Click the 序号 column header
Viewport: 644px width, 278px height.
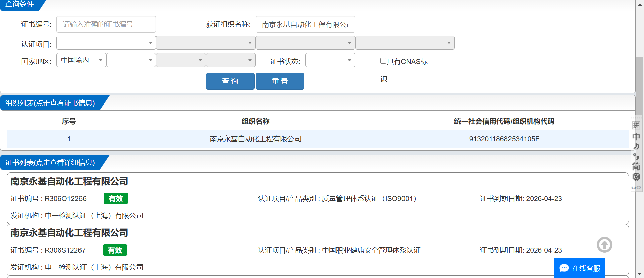tap(69, 121)
